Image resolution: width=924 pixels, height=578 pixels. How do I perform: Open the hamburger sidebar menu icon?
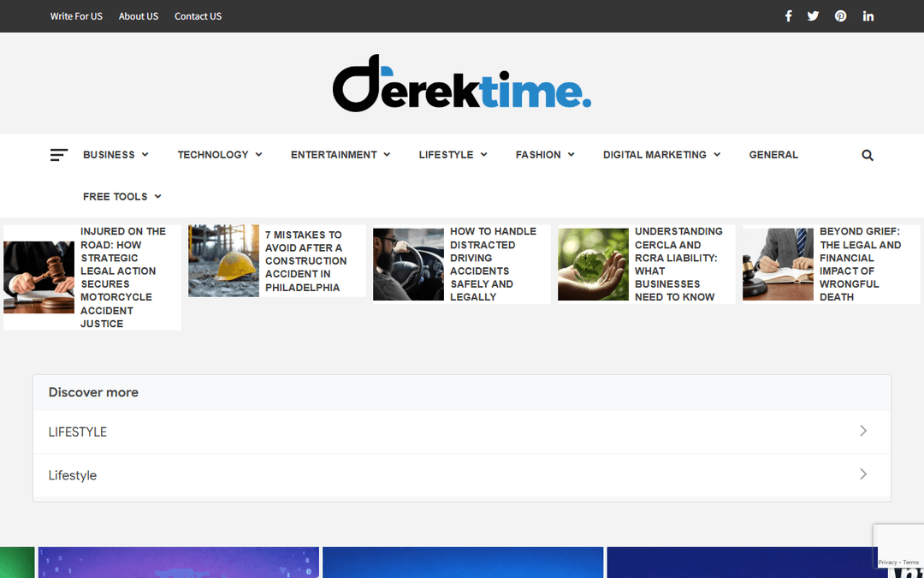tap(59, 155)
